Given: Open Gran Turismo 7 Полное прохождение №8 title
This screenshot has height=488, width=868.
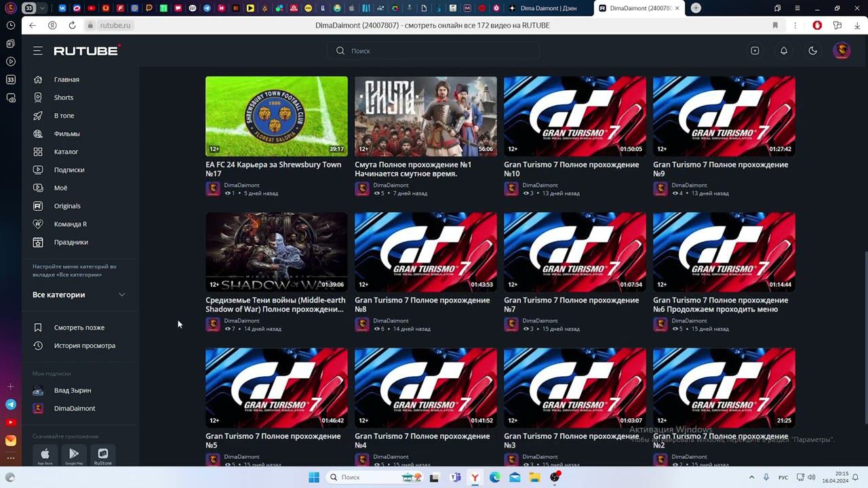Looking at the screenshot, I should (422, 304).
